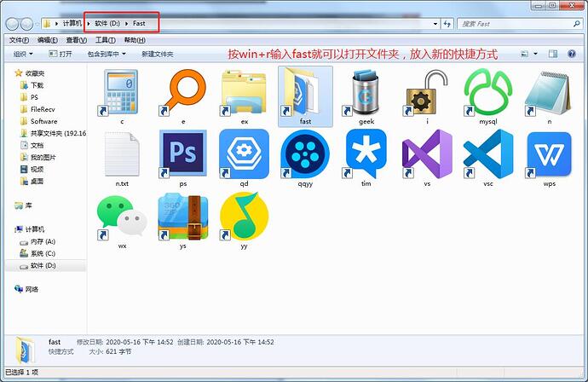The height and width of the screenshot is (382, 588).
Task: Open the 查看(V) menu
Action: pyautogui.click(x=76, y=40)
